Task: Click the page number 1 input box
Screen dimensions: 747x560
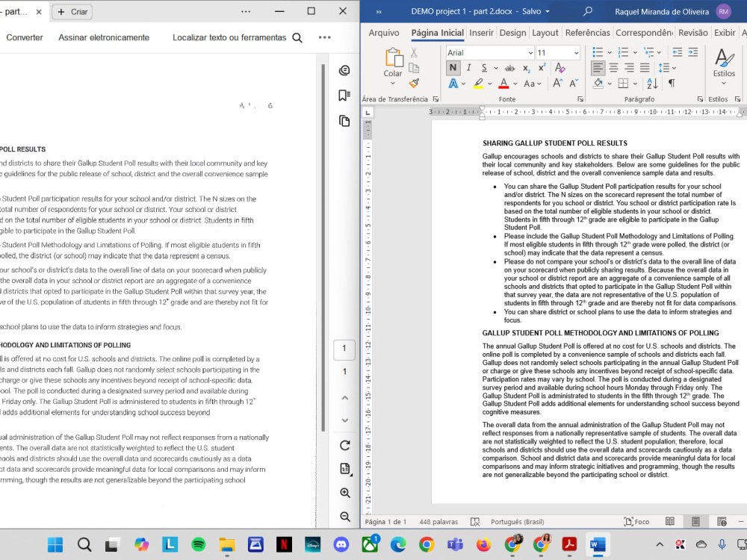Action: [x=344, y=349]
